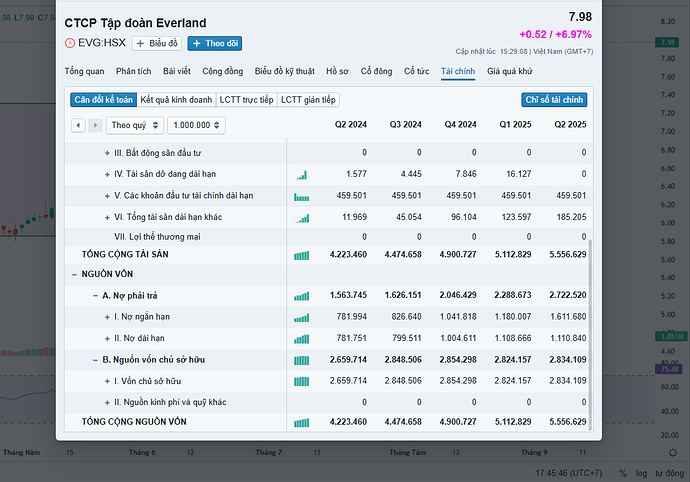The width and height of the screenshot is (690, 482).
Task: Expand I. Nợ ngắn hạn row
Action: tap(107, 317)
